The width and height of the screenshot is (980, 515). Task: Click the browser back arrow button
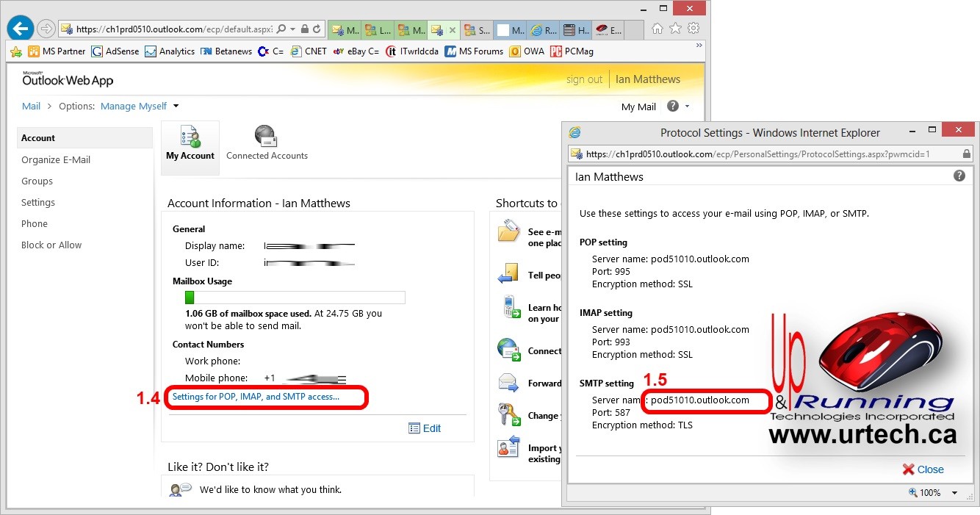(x=21, y=29)
